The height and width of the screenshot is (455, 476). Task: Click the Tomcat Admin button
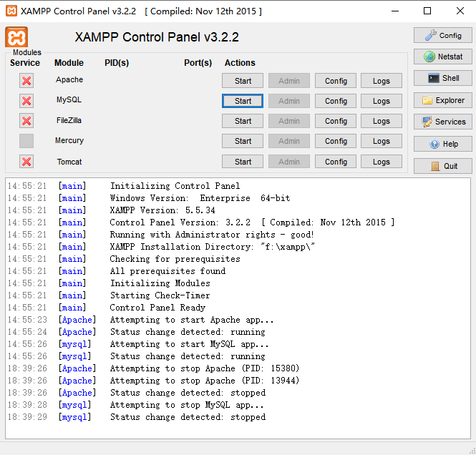click(x=289, y=162)
